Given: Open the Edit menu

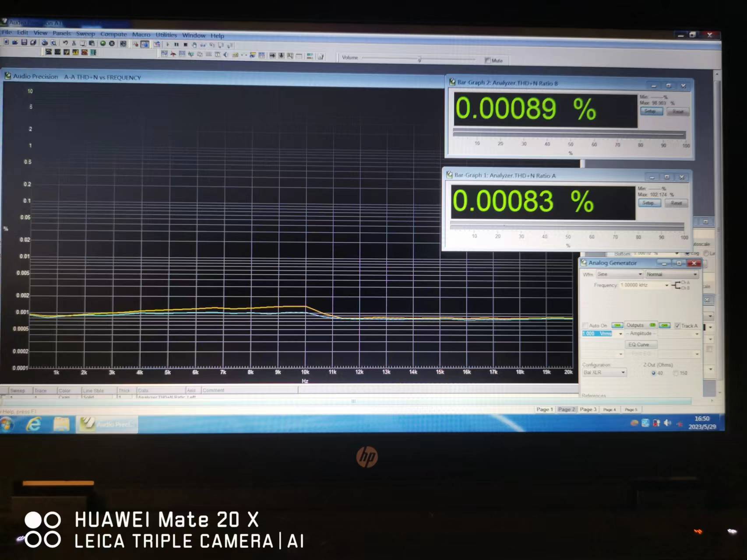Looking at the screenshot, I should coord(22,32).
